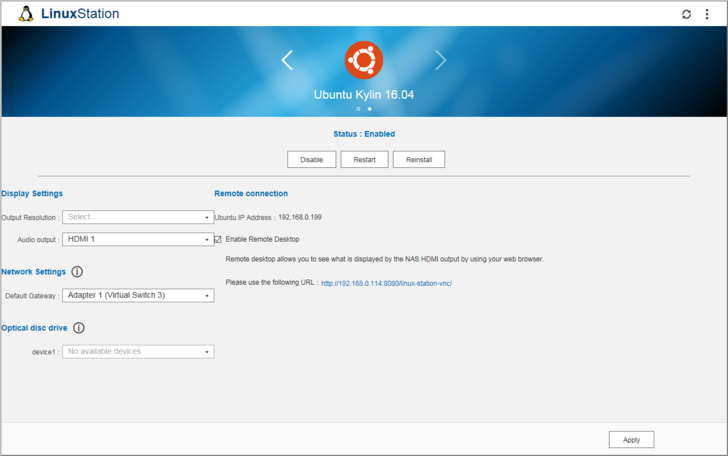Show Network Settings info icon

(x=77, y=271)
